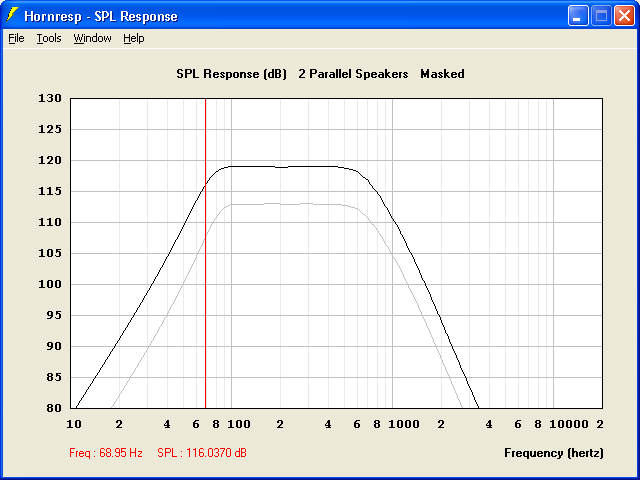Click the 120 y-axis label

[x=50, y=160]
